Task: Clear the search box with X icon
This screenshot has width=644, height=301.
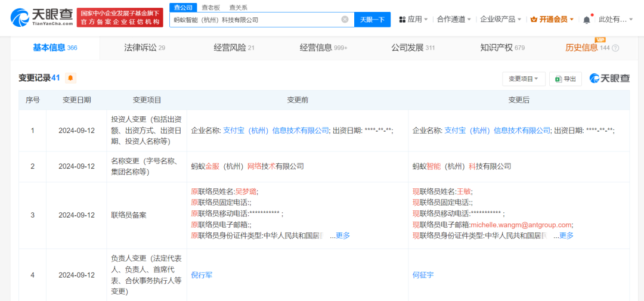Action: click(x=345, y=20)
